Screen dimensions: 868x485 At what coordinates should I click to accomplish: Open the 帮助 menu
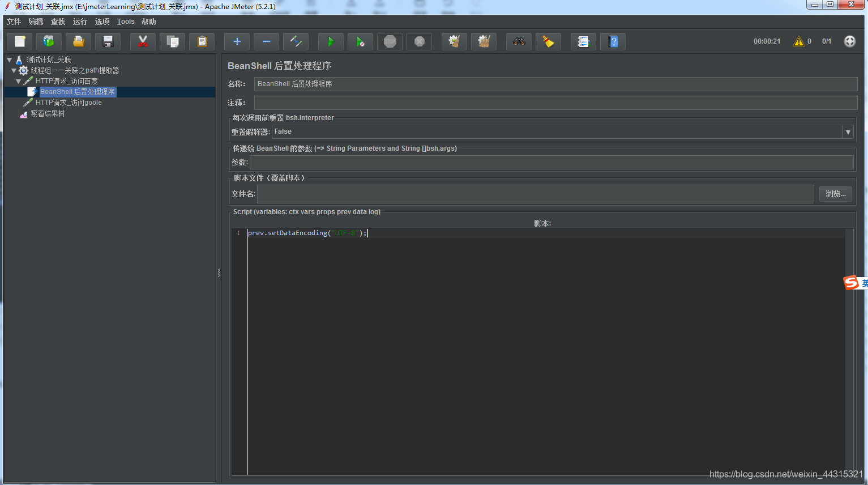click(x=148, y=22)
